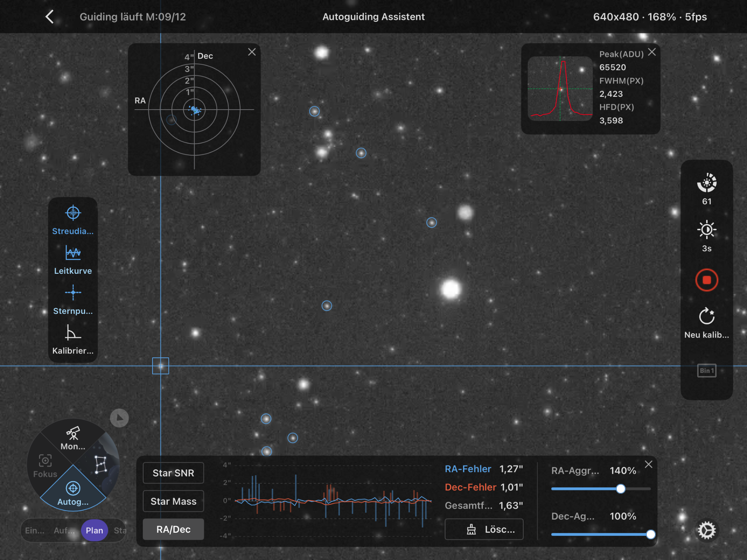Stop guiding with the red stop button
747x560 pixels.
[707, 280]
